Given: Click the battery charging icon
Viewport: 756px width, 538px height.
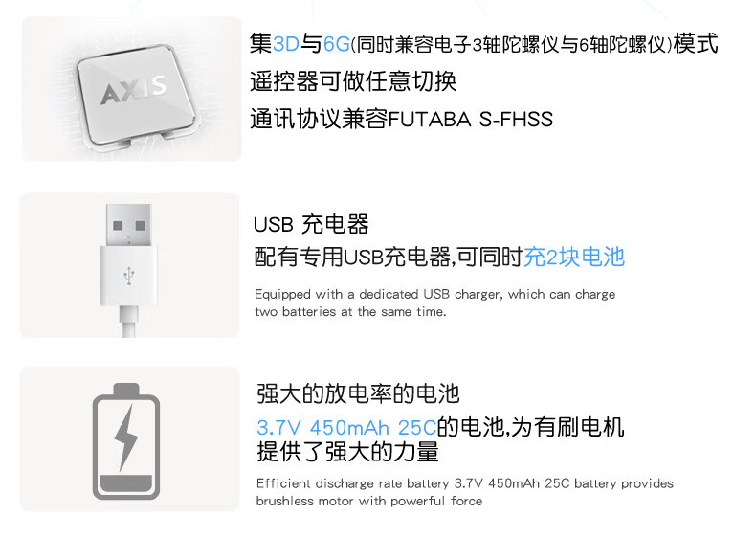Looking at the screenshot, I should pyautogui.click(x=126, y=441).
